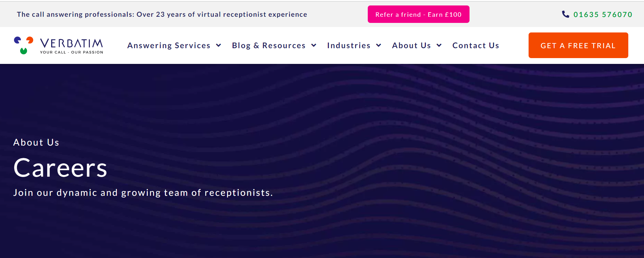Open the Answering Services menu
This screenshot has height=258, width=644.
(169, 45)
